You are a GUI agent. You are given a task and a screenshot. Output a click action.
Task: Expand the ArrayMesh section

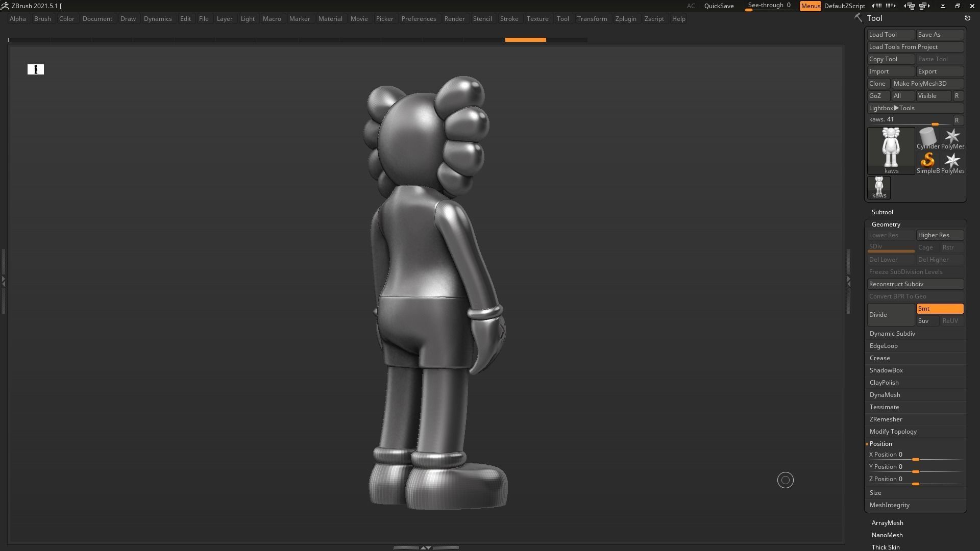tap(887, 523)
